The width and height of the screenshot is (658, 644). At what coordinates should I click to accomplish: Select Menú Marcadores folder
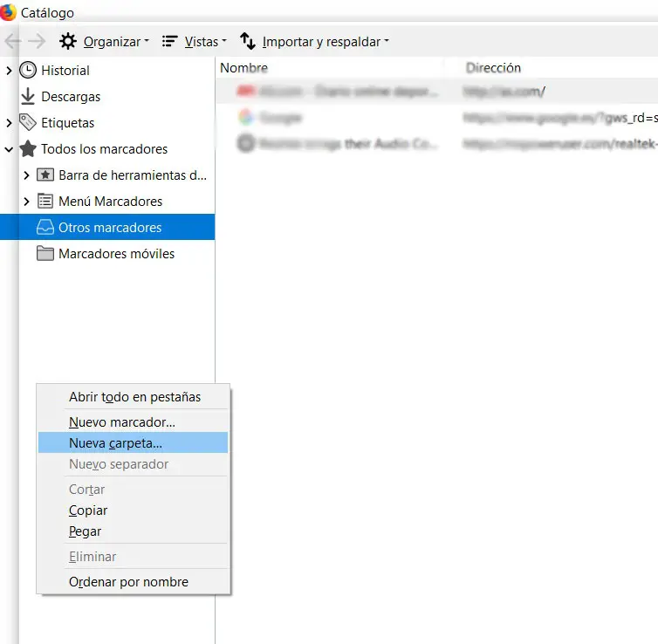[x=110, y=202]
